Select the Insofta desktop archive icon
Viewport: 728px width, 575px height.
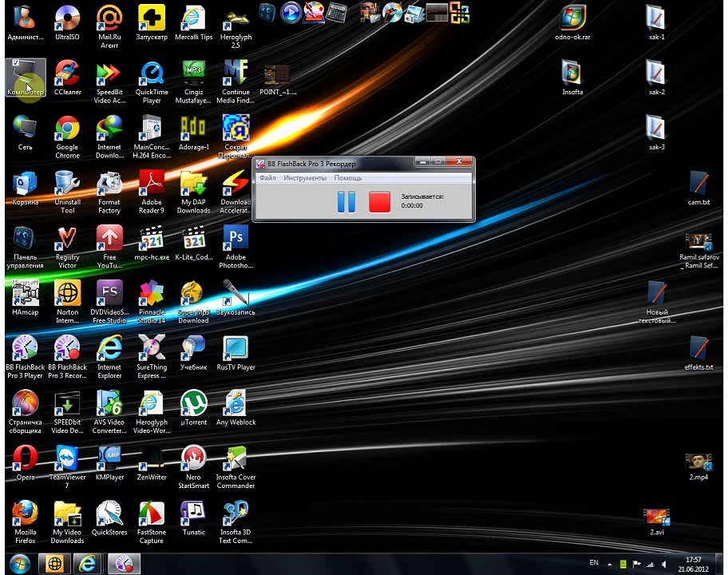click(572, 78)
